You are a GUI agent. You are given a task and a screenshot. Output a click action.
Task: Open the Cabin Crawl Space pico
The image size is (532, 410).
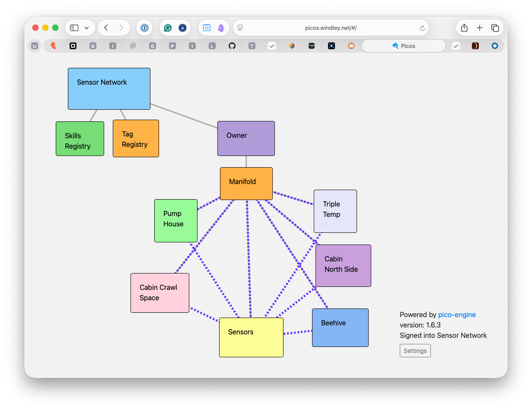(x=160, y=293)
